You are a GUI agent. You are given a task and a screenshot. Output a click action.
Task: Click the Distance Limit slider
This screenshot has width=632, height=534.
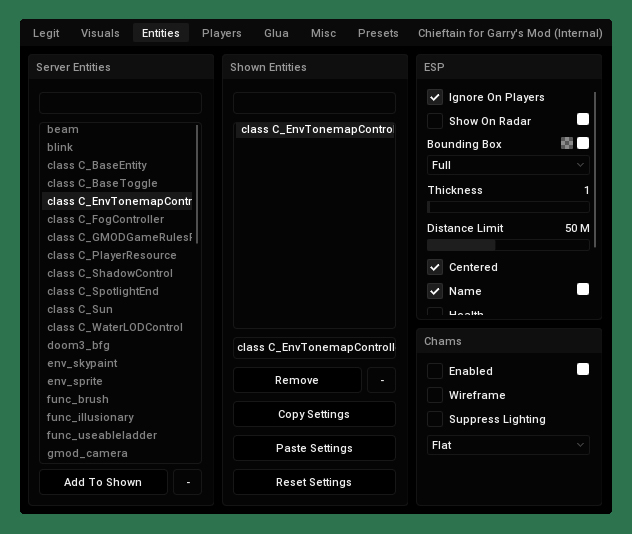click(x=508, y=245)
